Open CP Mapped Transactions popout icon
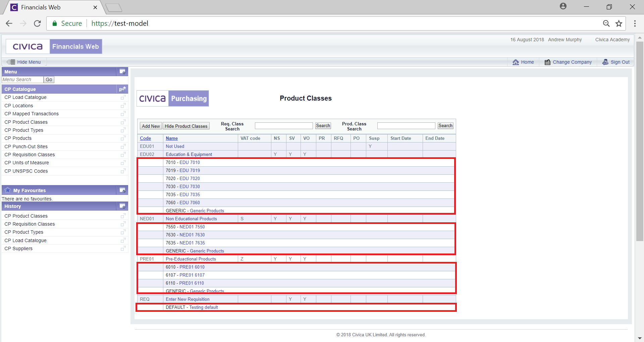Screen dimensions: 644x342 click(x=123, y=114)
